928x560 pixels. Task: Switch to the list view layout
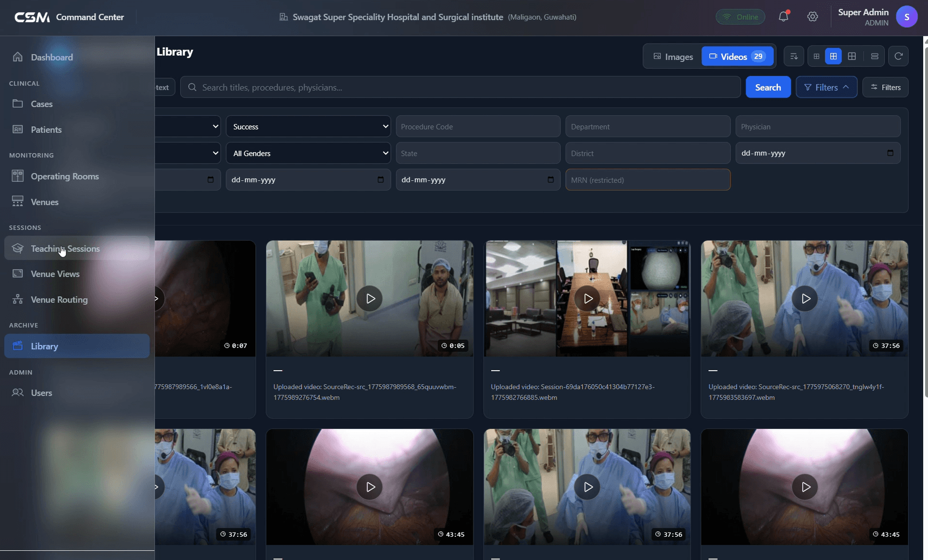875,56
